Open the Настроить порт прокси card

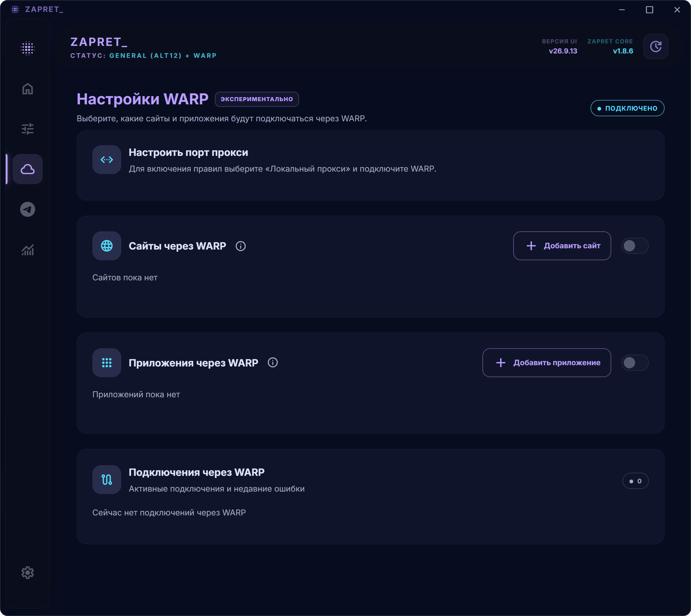click(370, 165)
